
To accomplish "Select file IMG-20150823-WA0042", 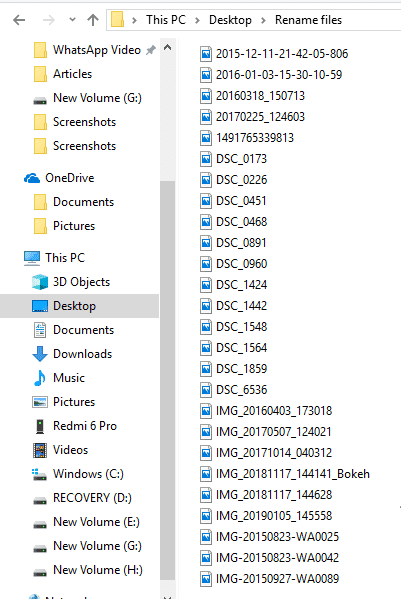I will [x=277, y=558].
